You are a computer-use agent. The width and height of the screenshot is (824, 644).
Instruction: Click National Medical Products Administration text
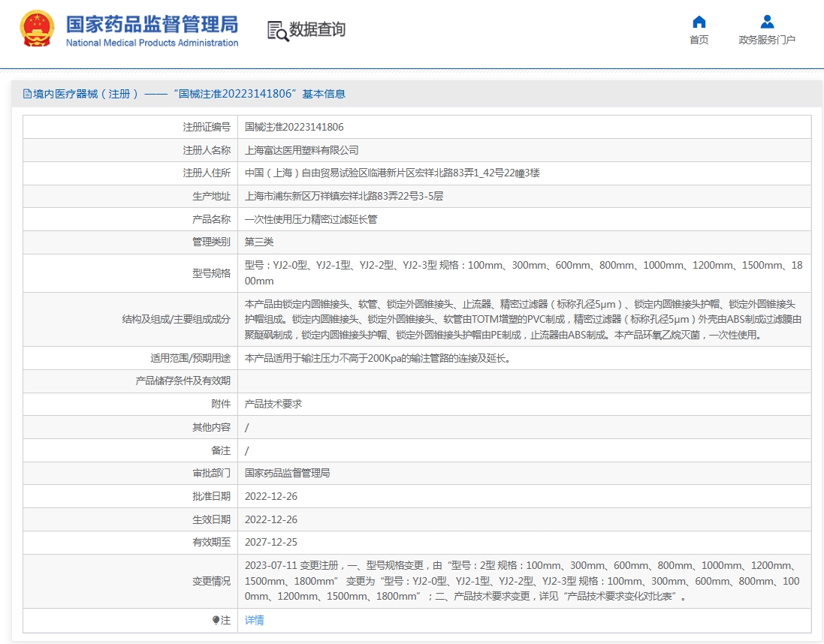pos(152,43)
